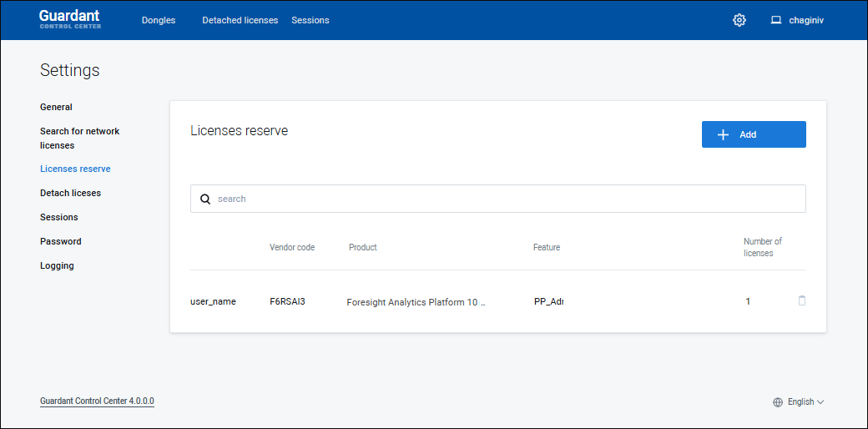This screenshot has height=429, width=868.
Task: Switch to the Password settings section
Action: (x=60, y=241)
